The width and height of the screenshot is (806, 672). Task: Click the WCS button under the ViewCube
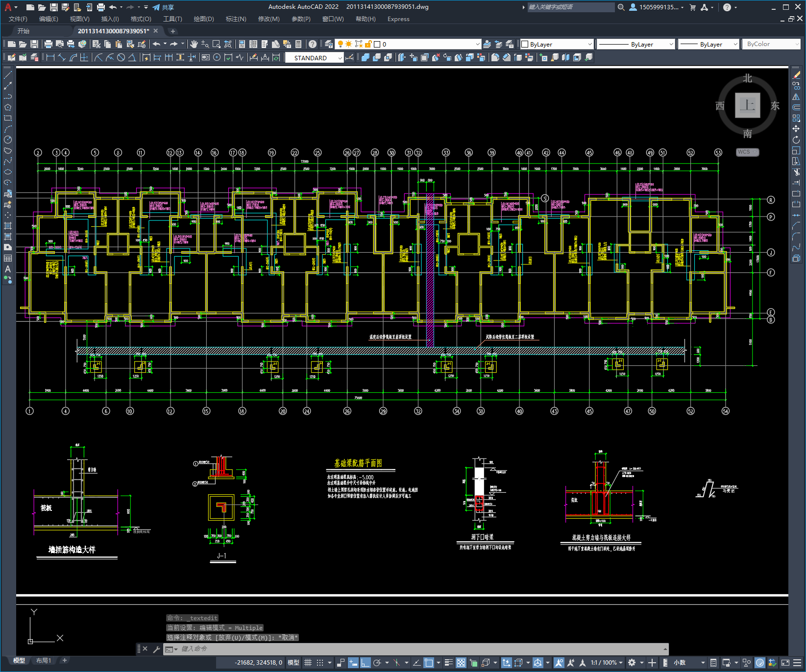[747, 152]
